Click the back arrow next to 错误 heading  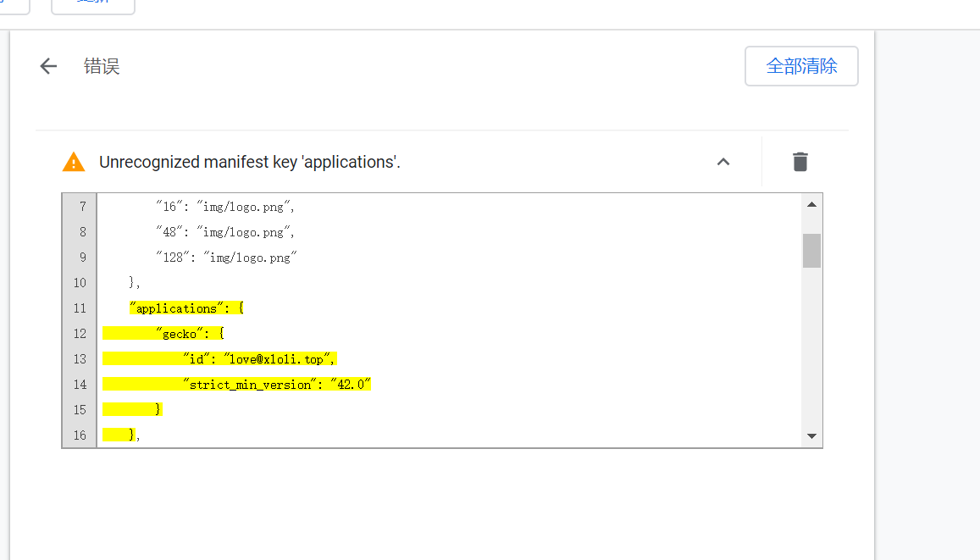[x=47, y=65]
